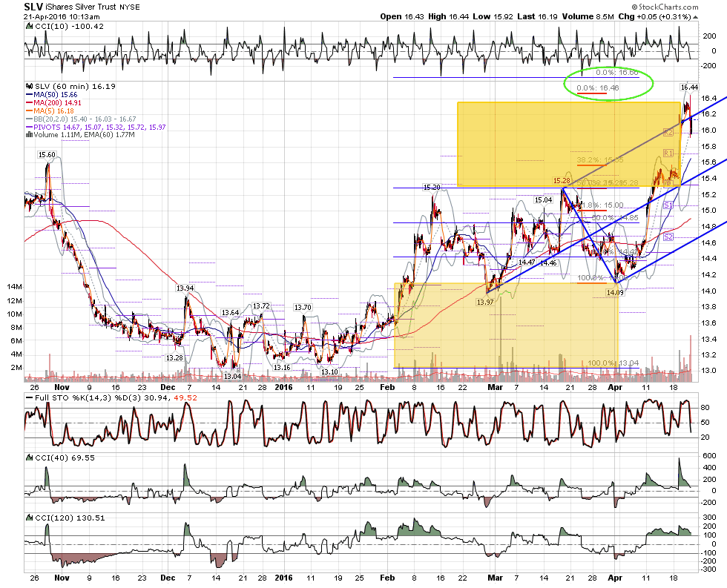Click the Last 16.19 quote in the header
727x588 pixels.
click(537, 16)
